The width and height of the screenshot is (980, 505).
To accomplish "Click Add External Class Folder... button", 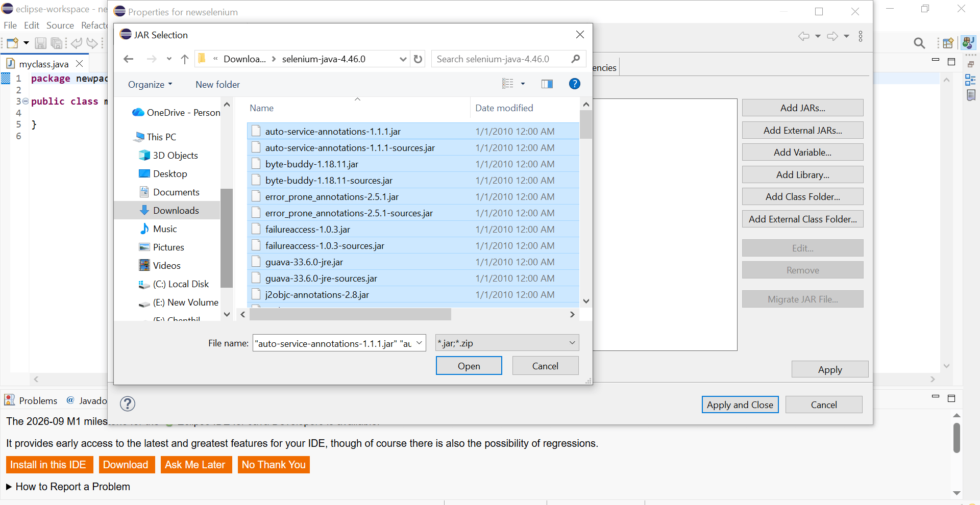I will coord(802,219).
